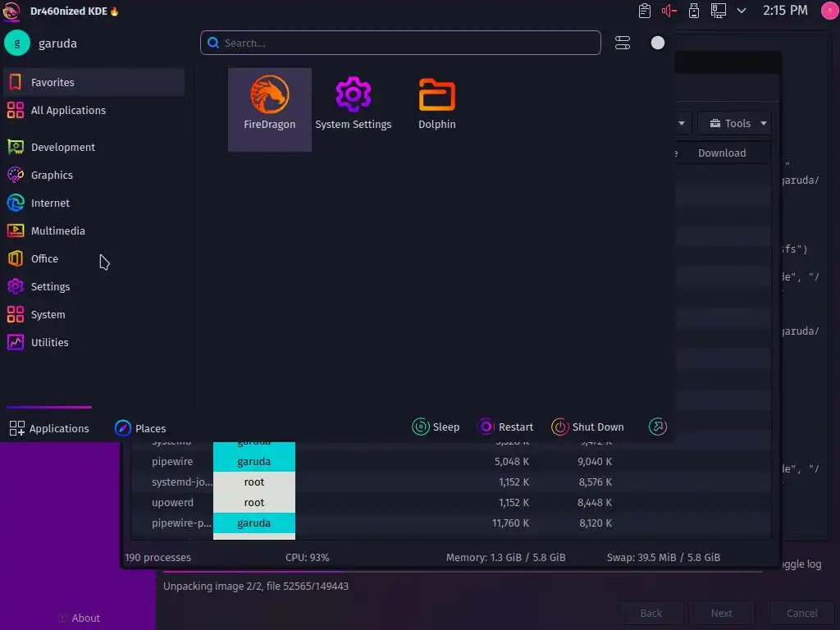
Task: Open Dolphin file manager
Action: pos(436,109)
